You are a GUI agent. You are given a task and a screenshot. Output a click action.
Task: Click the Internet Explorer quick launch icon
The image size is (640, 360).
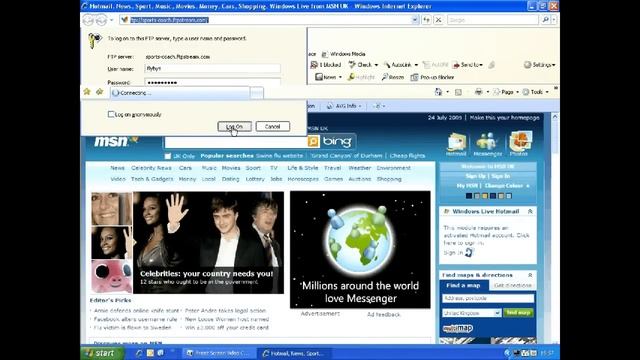[139, 353]
